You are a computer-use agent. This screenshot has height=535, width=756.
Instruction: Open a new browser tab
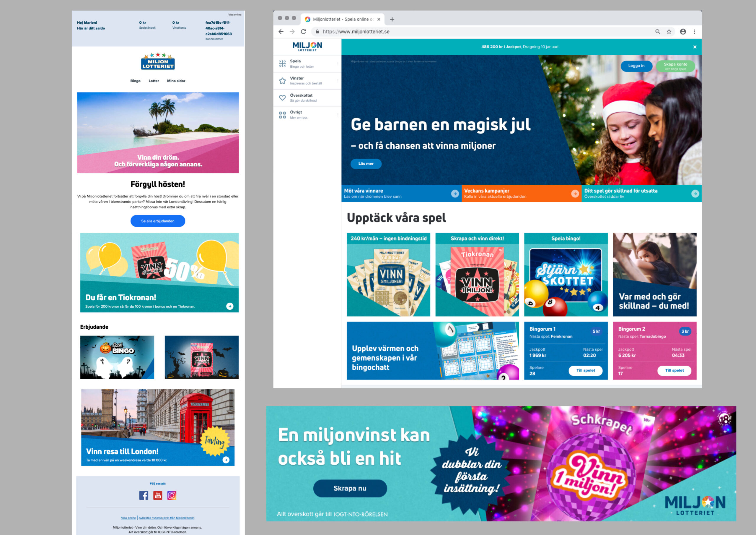point(392,19)
